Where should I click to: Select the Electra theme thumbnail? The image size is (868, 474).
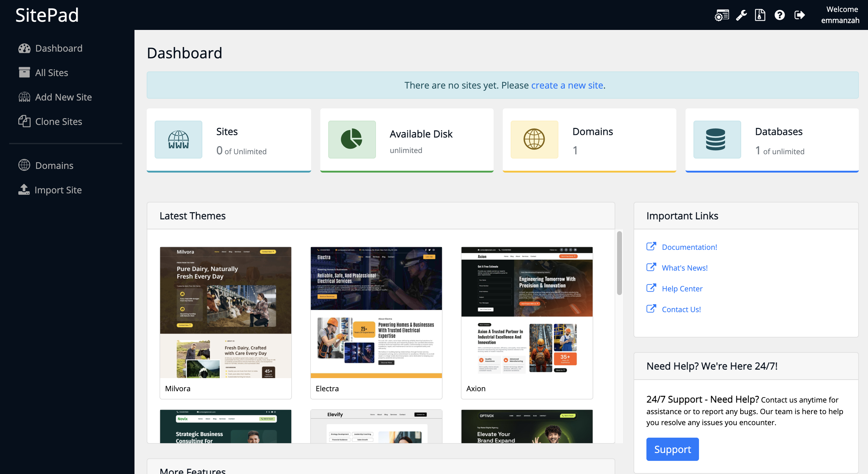376,313
